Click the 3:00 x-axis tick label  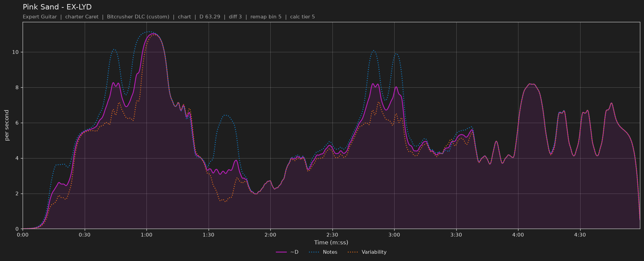pyautogui.click(x=394, y=235)
